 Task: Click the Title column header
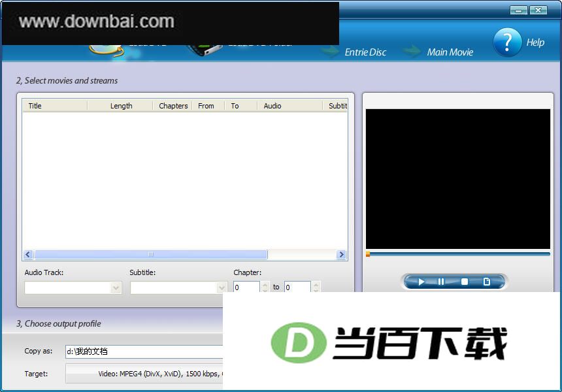(x=55, y=106)
